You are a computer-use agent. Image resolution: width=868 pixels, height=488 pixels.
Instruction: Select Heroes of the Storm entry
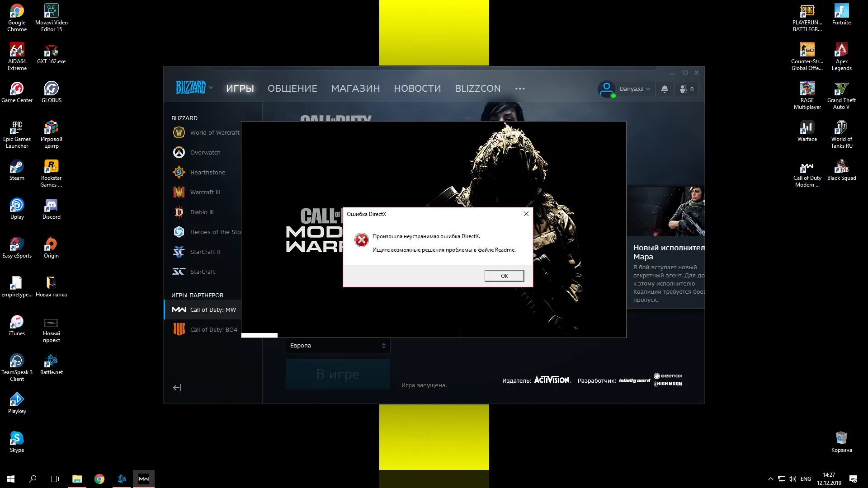pyautogui.click(x=206, y=232)
